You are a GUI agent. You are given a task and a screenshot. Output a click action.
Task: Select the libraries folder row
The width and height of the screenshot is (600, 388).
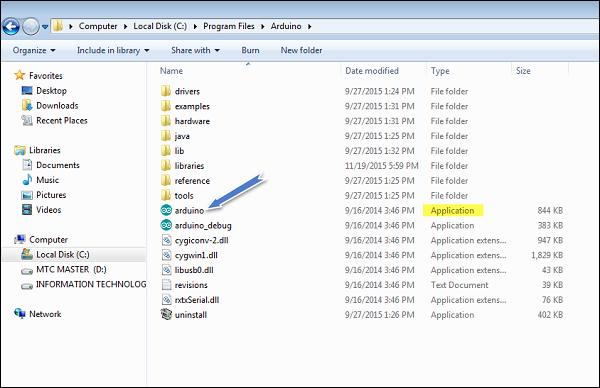click(362, 166)
